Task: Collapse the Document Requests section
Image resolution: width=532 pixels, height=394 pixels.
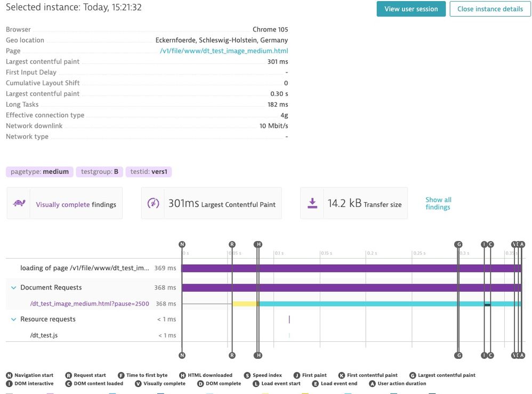Action: (x=13, y=288)
